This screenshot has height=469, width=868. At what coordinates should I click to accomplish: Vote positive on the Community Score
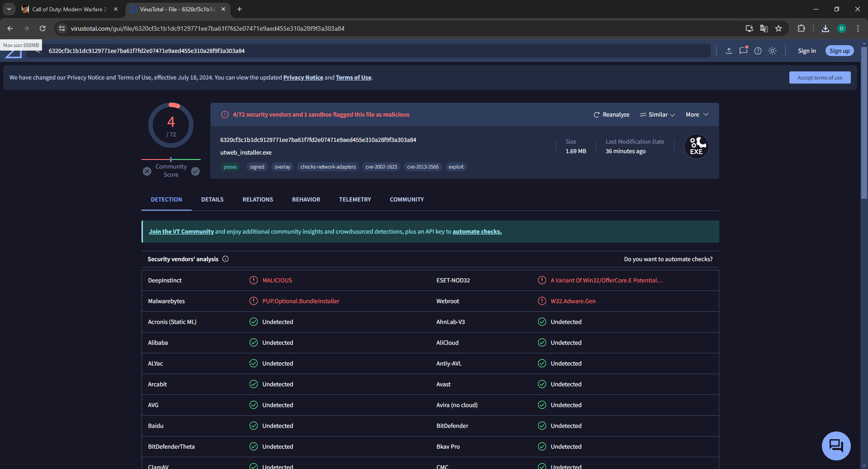pyautogui.click(x=195, y=171)
